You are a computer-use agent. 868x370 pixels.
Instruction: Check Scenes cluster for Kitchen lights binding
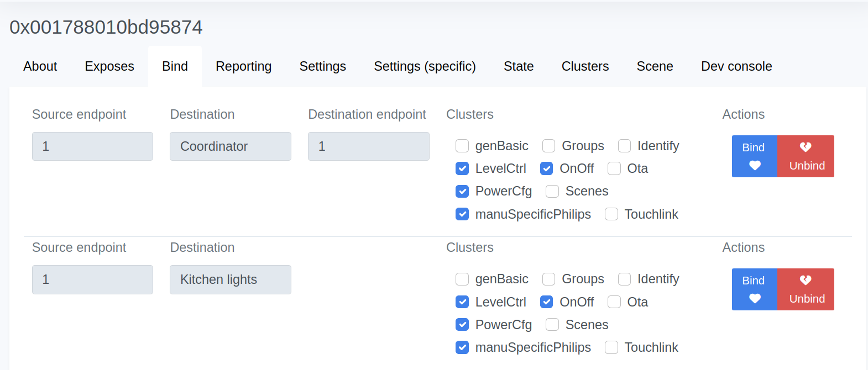[x=552, y=325]
